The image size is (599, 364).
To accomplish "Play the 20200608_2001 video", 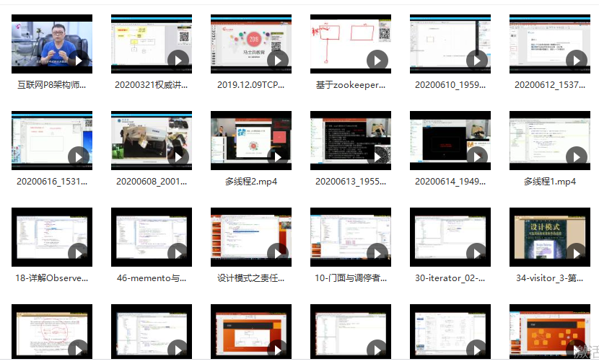I will pyautogui.click(x=178, y=157).
